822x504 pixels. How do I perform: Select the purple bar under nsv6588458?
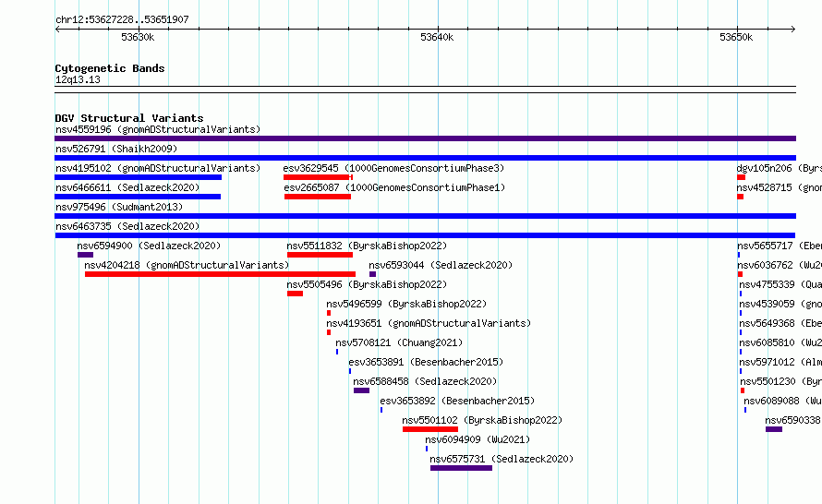(362, 390)
